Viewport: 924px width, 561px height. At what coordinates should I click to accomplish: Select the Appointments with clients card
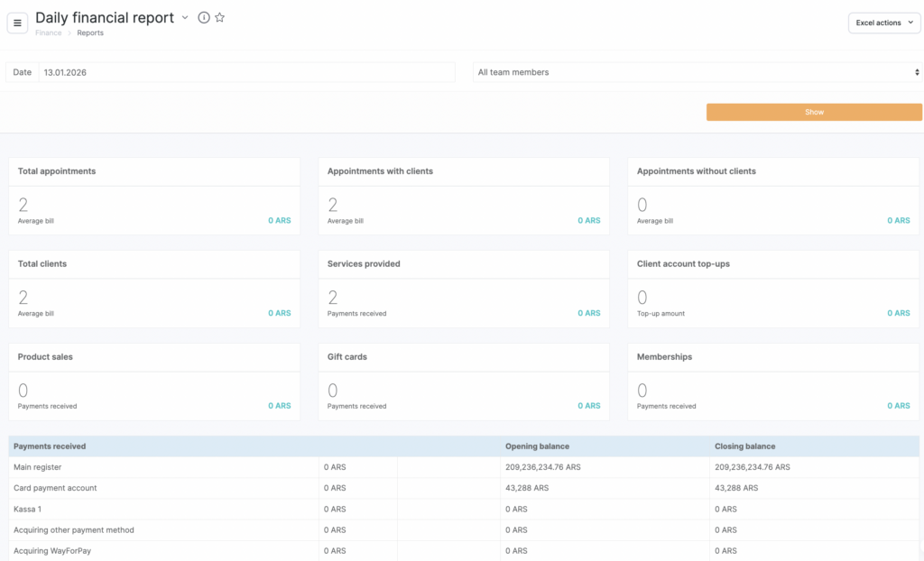point(464,197)
